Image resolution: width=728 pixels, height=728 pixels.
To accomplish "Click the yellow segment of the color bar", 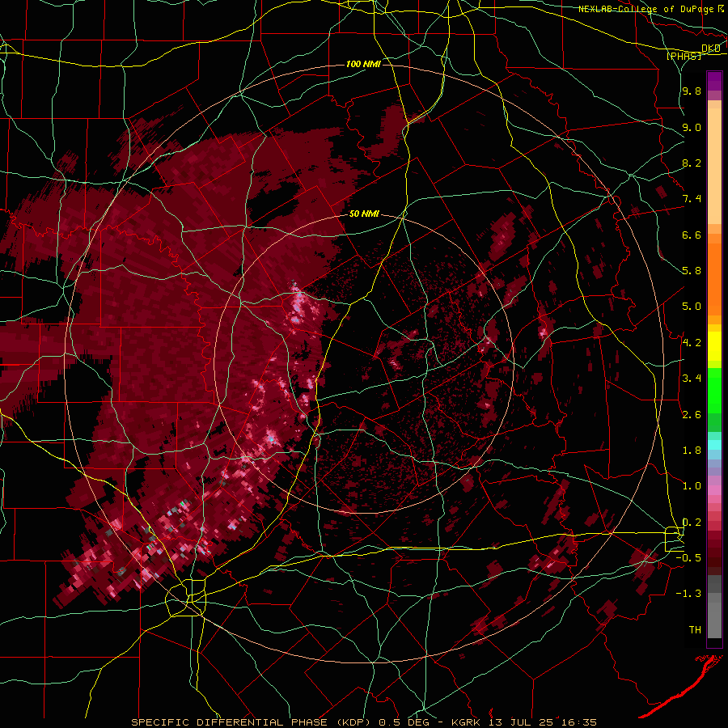I will point(714,346).
